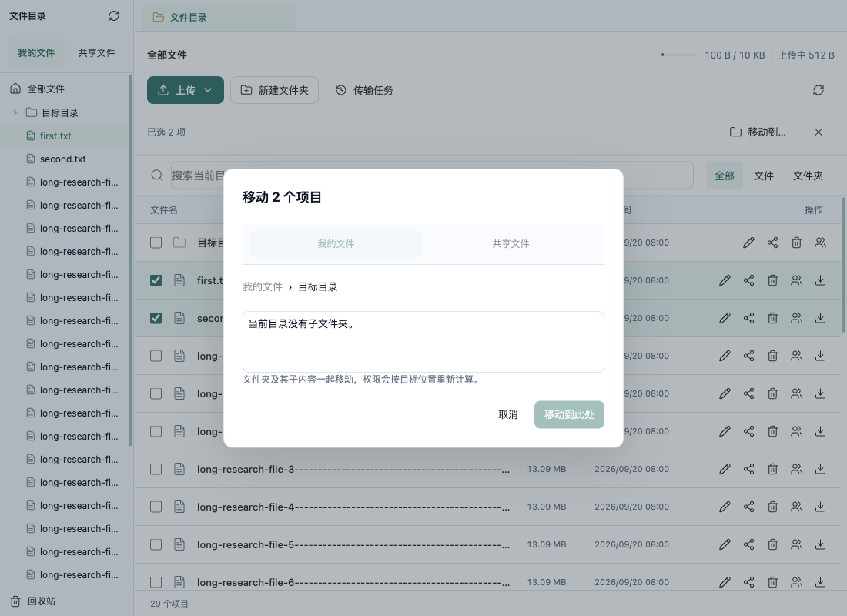Expand 目标目录 in the sidebar tree
Screen dimensions: 847x616
pos(15,112)
